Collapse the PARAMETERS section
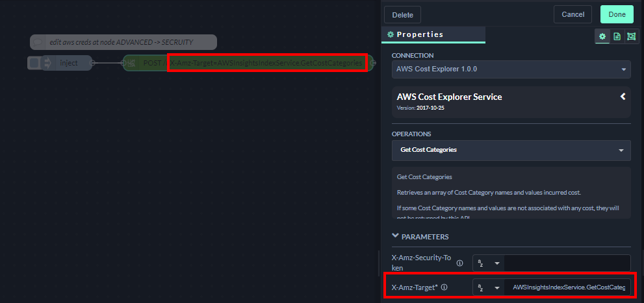The width and height of the screenshot is (644, 303). [x=396, y=236]
